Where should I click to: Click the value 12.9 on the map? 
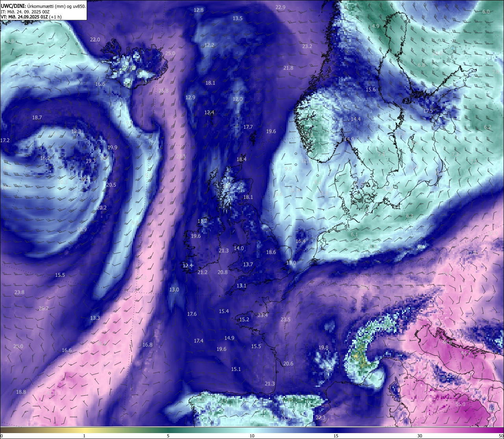[190, 97]
